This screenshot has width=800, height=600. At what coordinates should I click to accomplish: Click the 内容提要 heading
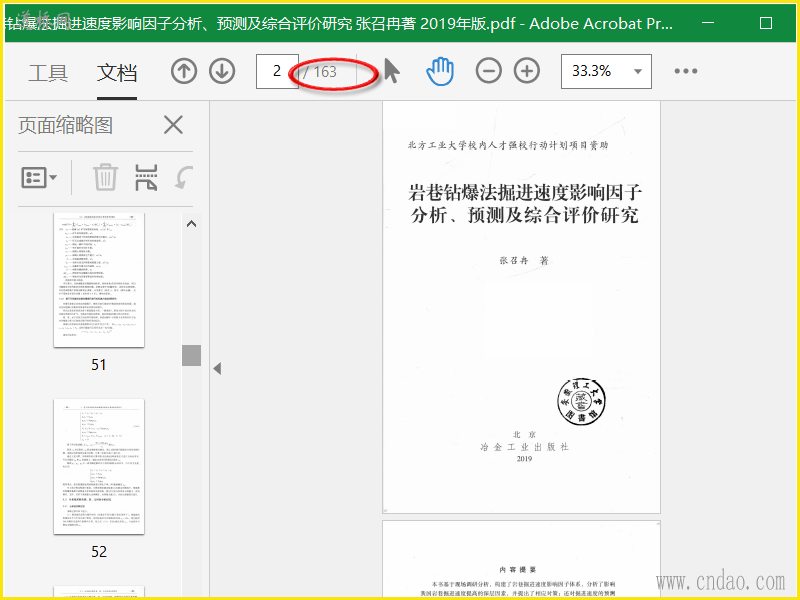518,570
